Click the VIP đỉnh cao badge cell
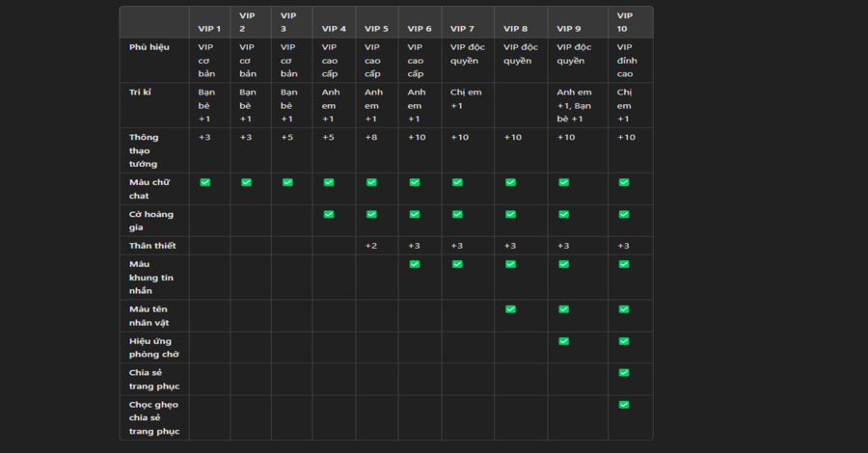Screen dimensions: 868x453 click(625, 59)
